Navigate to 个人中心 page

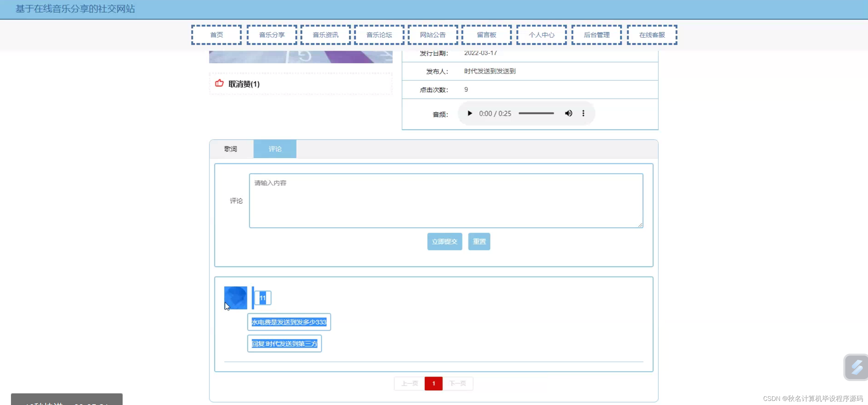(x=541, y=35)
